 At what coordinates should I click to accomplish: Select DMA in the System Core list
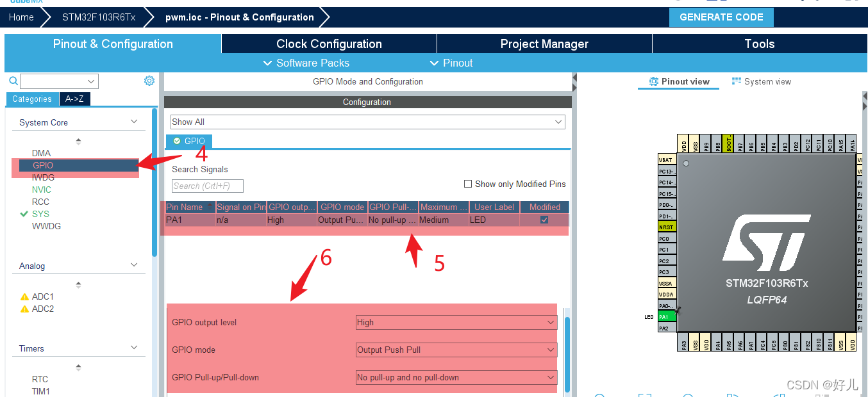(x=41, y=153)
